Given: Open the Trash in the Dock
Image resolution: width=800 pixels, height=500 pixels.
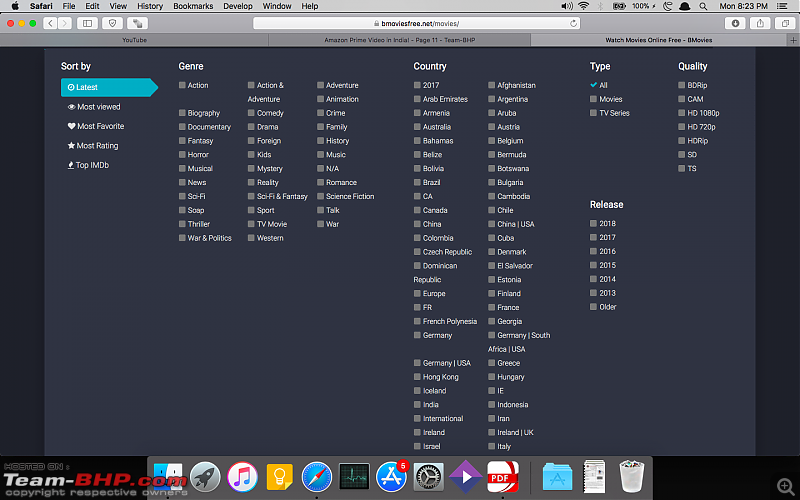Looking at the screenshot, I should click(x=632, y=476).
